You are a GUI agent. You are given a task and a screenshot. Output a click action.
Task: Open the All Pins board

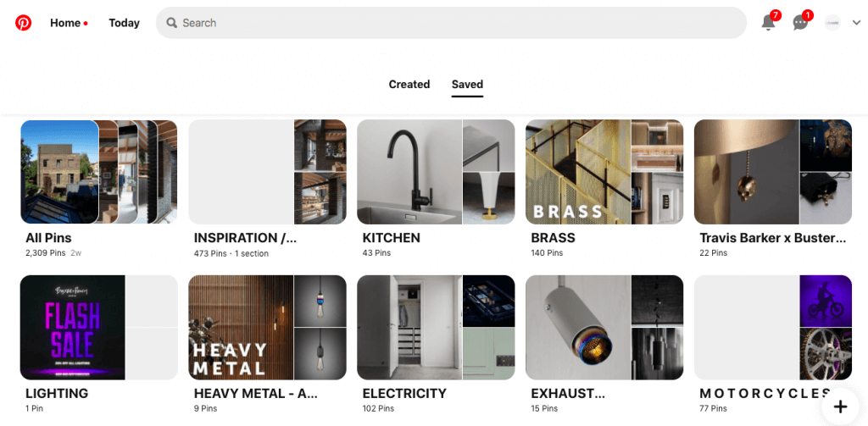(99, 172)
